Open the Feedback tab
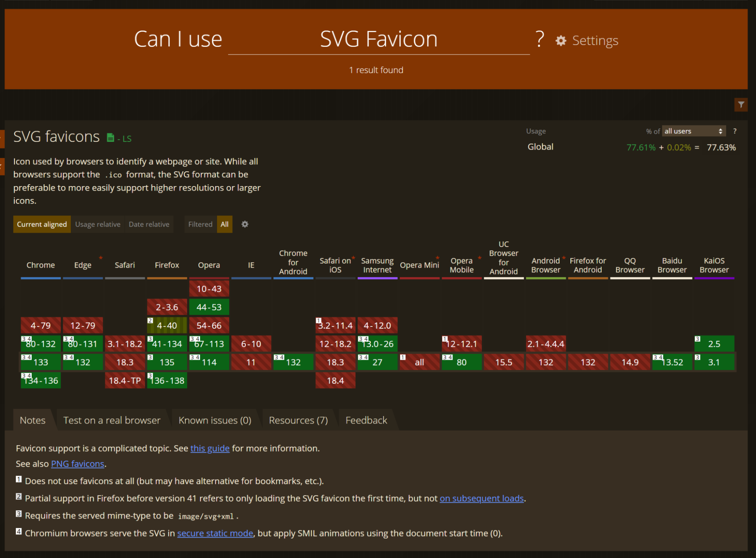This screenshot has height=558, width=756. tap(366, 420)
